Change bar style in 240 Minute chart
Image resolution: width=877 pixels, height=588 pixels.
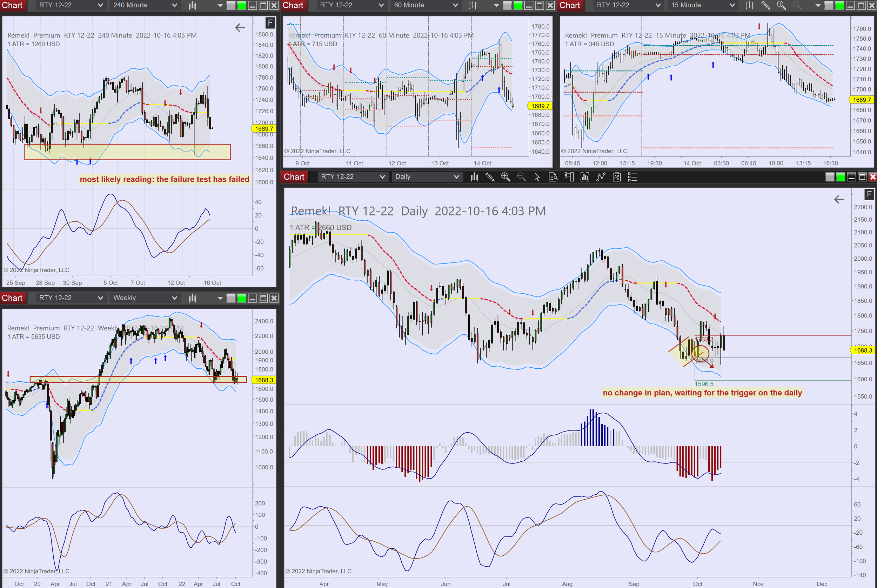[192, 5]
